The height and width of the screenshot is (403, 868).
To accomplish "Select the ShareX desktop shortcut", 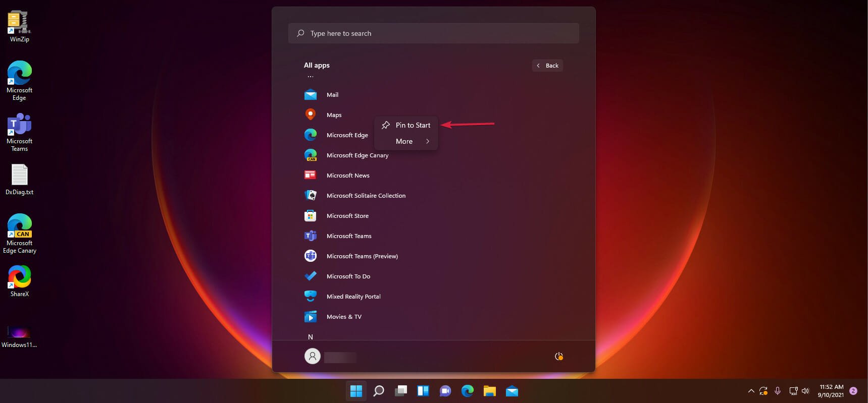I will pos(19,281).
